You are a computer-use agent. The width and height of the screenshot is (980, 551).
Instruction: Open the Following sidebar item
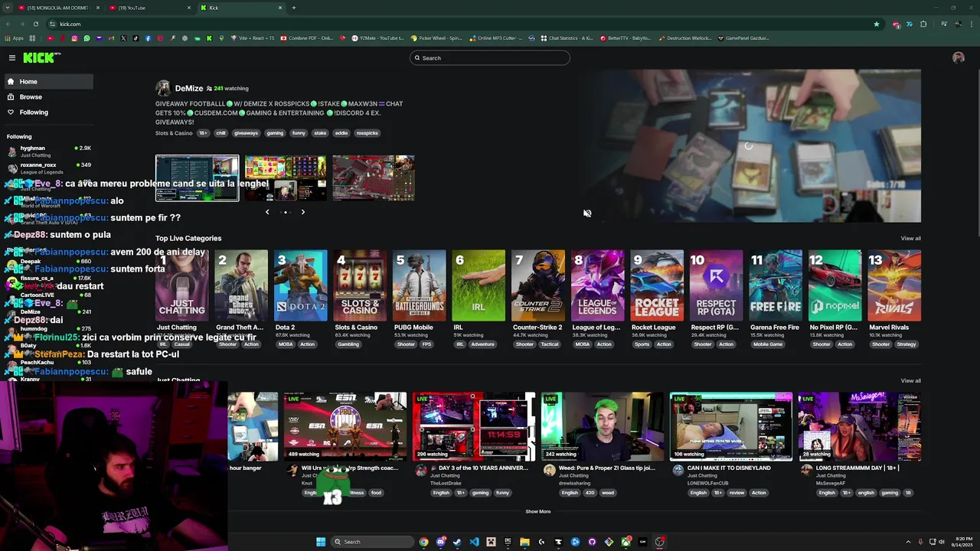coord(47,112)
